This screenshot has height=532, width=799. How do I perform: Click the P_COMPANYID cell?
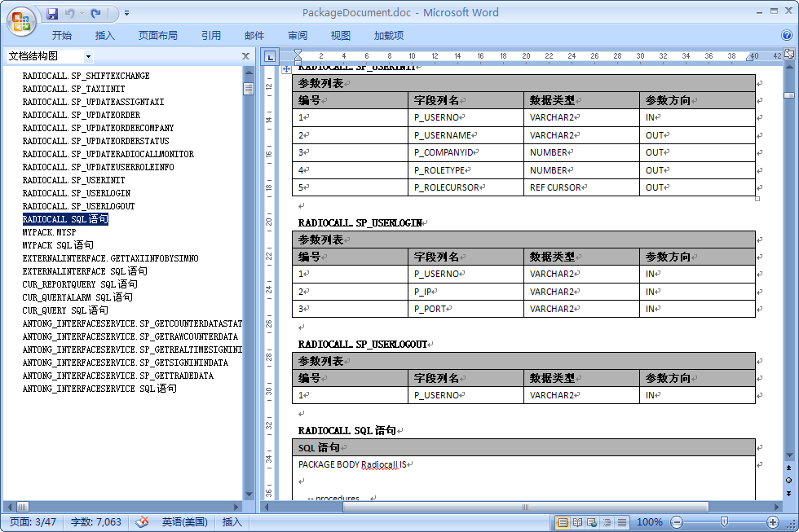click(x=466, y=152)
